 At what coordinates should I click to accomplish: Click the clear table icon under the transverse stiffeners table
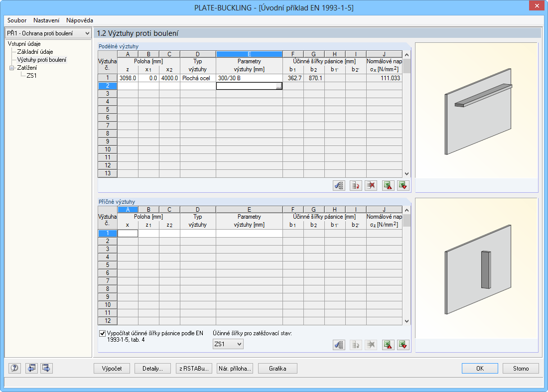click(371, 345)
